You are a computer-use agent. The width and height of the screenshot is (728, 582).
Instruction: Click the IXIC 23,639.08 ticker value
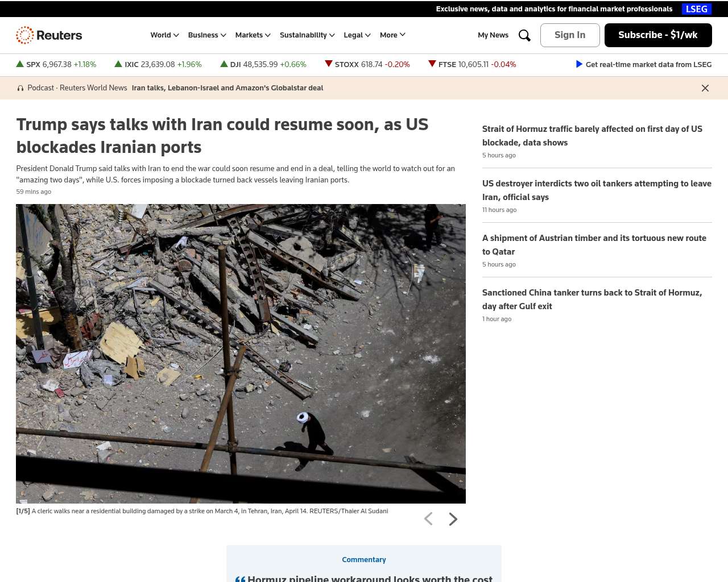(158, 65)
